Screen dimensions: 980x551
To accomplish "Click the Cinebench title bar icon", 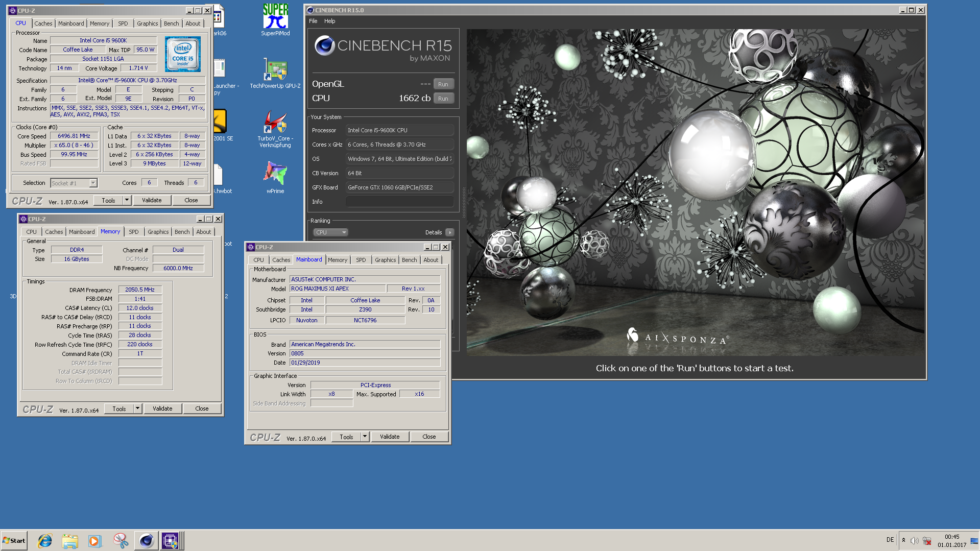I will (310, 10).
